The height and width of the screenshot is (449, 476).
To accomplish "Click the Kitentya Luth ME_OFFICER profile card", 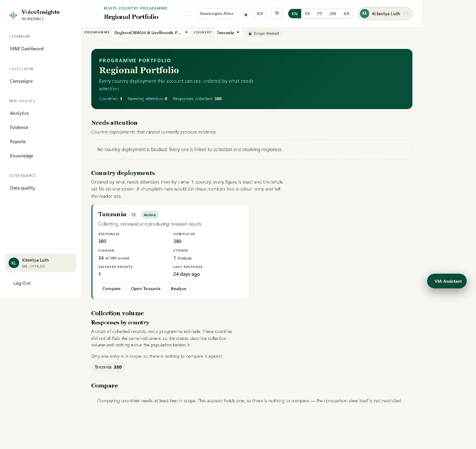I will [41, 263].
